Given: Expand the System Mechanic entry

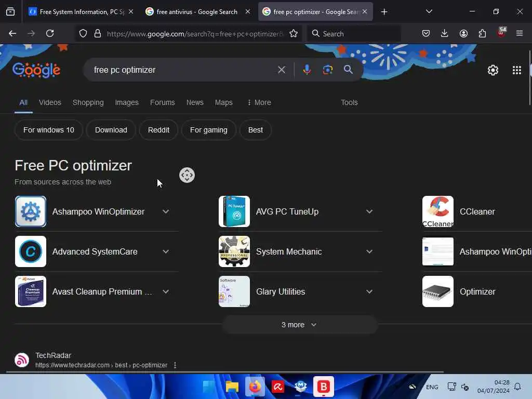Looking at the screenshot, I should pyautogui.click(x=369, y=252).
